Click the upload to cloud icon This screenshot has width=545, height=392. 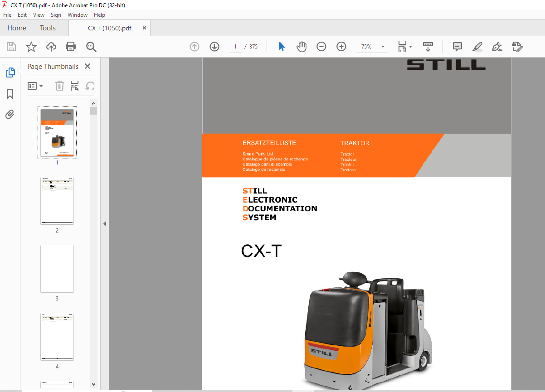(51, 47)
